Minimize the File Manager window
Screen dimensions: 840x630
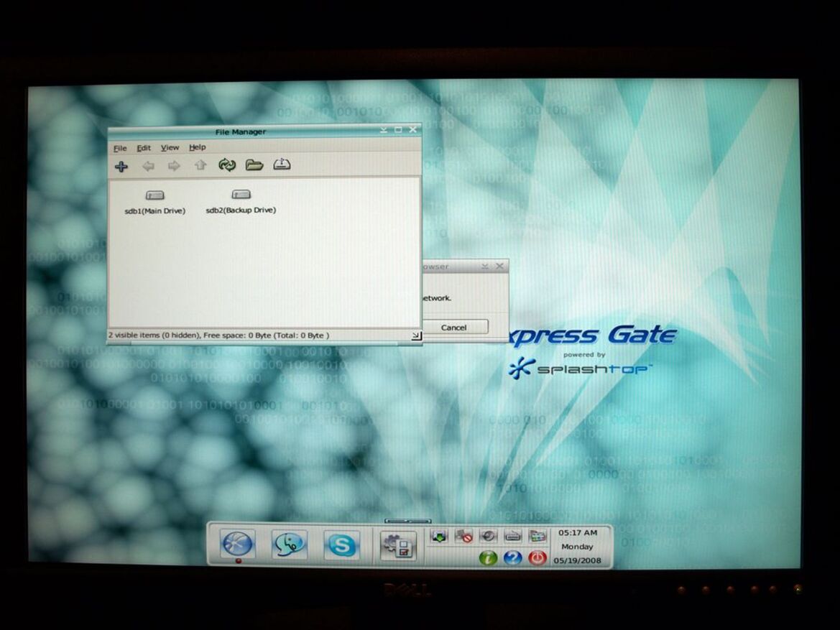click(x=384, y=130)
